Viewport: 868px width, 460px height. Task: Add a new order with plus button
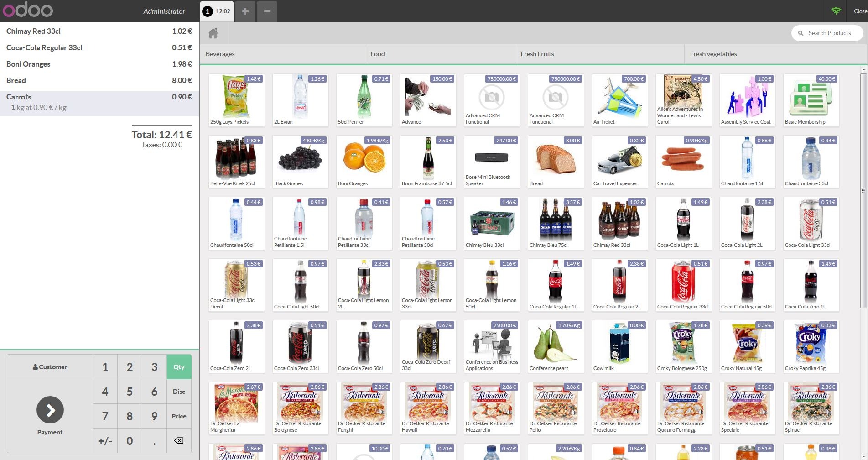point(245,11)
